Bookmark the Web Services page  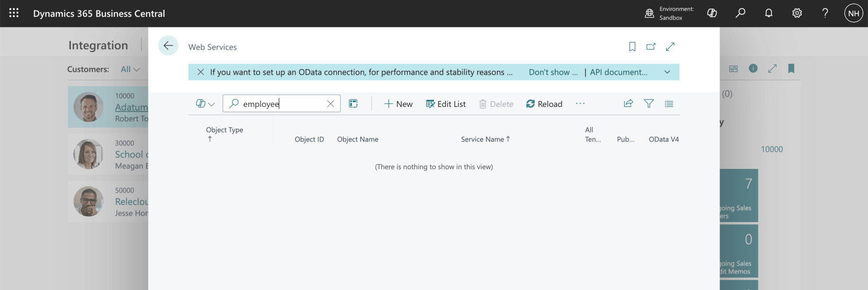[632, 46]
